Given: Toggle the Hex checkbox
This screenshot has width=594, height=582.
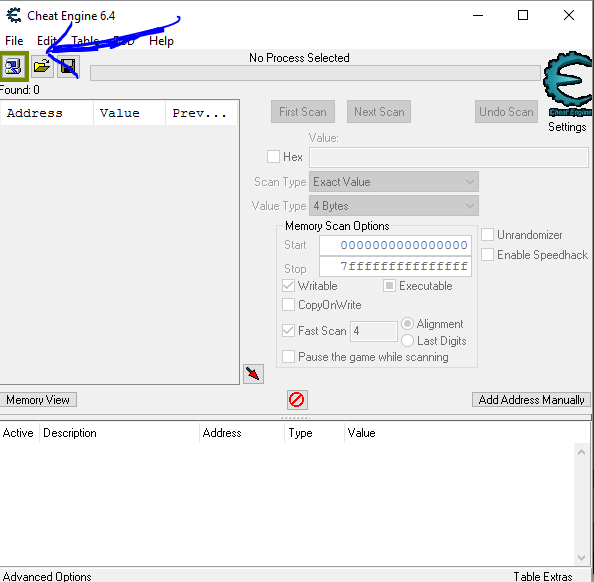Looking at the screenshot, I should [273, 156].
